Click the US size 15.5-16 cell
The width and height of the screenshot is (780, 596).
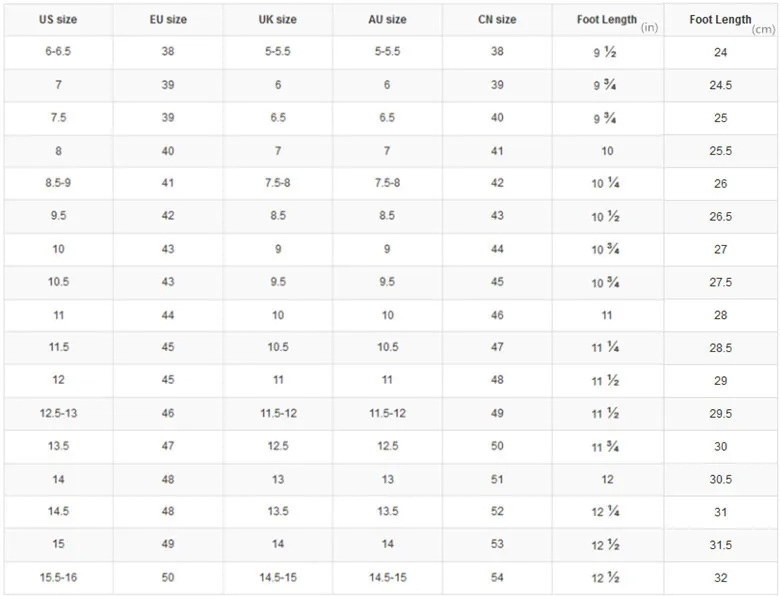click(x=57, y=578)
